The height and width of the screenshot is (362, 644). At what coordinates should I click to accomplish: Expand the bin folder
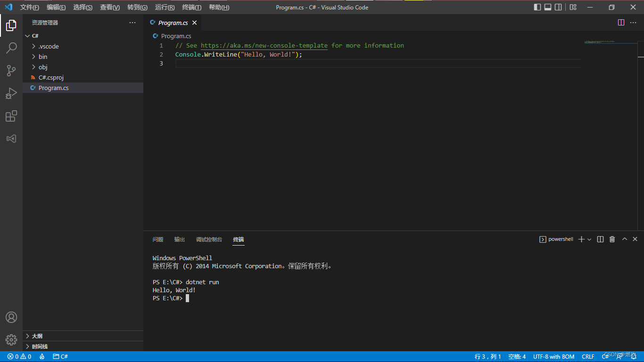point(83,57)
